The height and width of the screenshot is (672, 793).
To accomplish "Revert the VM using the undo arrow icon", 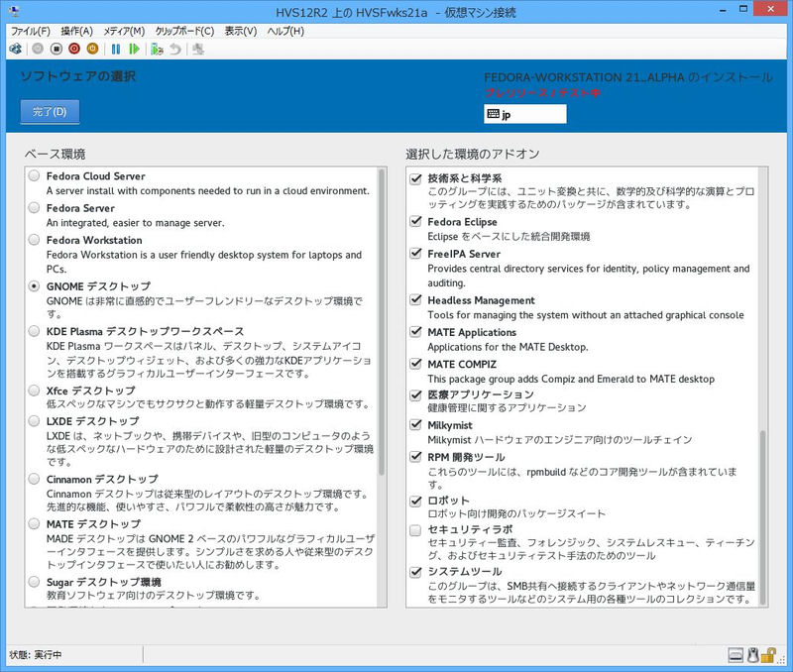I will point(175,49).
